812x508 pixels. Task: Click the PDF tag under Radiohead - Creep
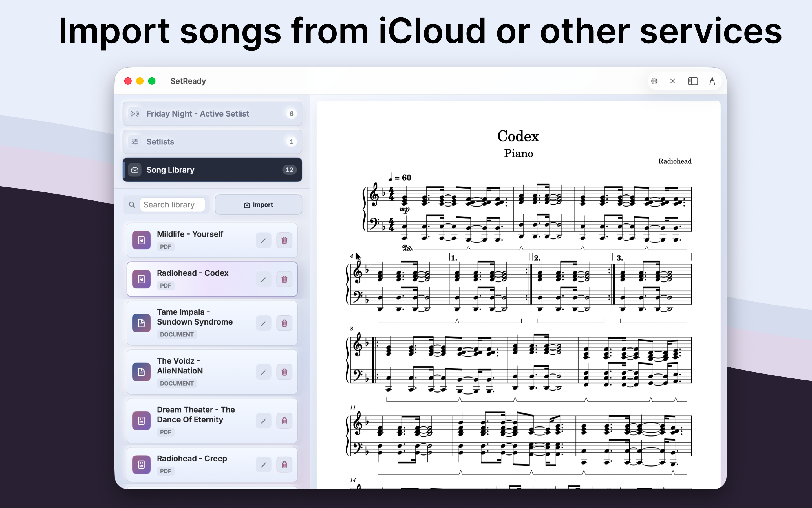tap(166, 471)
